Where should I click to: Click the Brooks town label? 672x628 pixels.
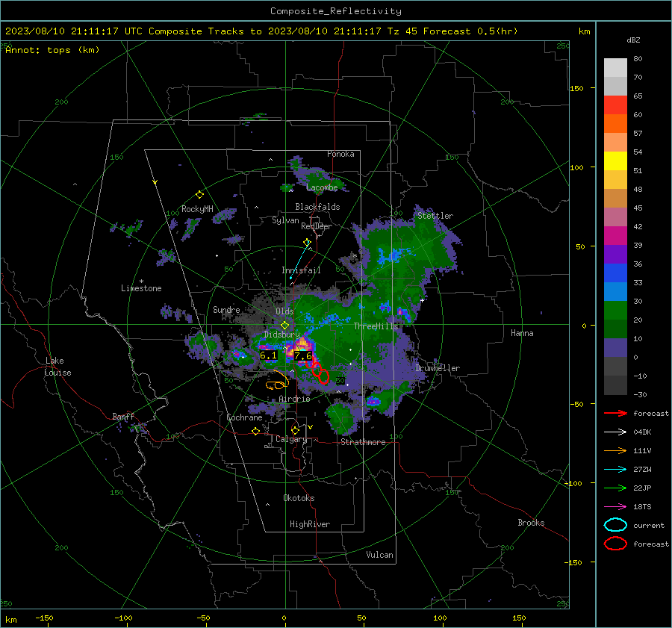(531, 523)
